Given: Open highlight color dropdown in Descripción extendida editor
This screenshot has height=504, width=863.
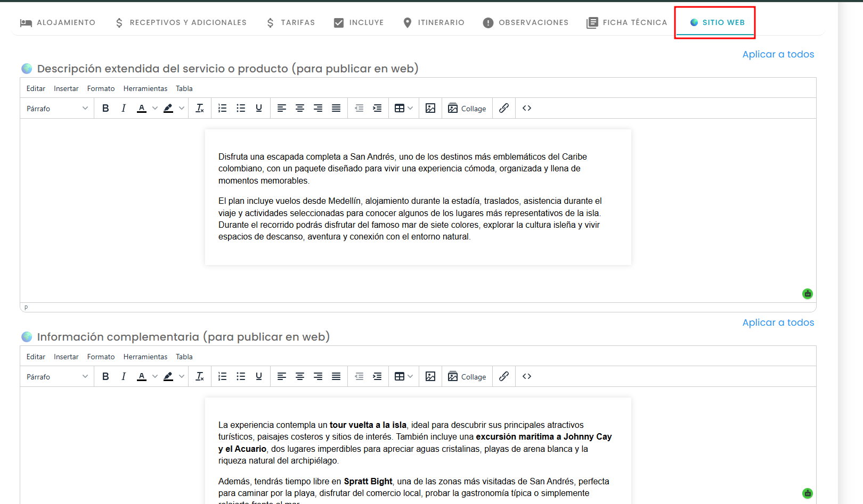Looking at the screenshot, I should [x=182, y=108].
